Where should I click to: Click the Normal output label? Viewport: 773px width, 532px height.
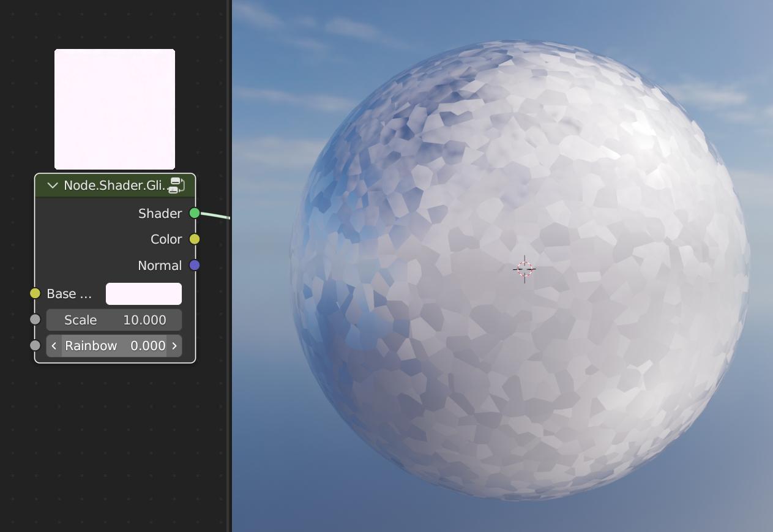(160, 266)
